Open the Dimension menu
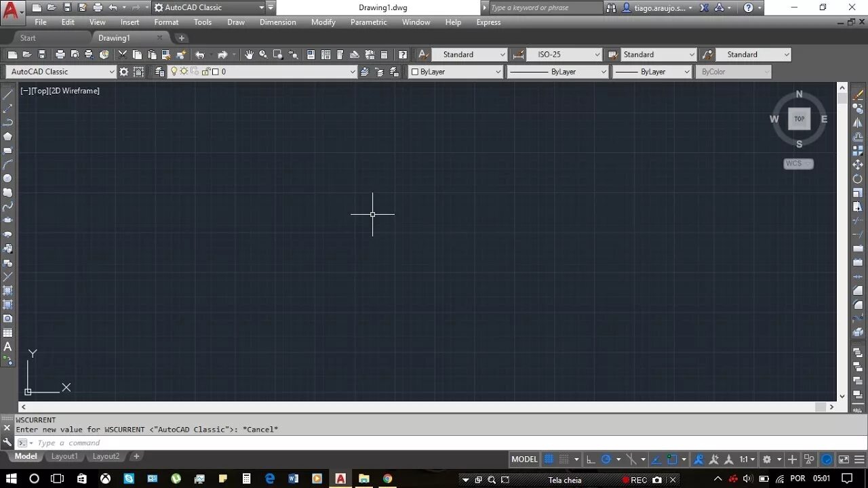The width and height of the screenshot is (868, 488). tap(278, 22)
